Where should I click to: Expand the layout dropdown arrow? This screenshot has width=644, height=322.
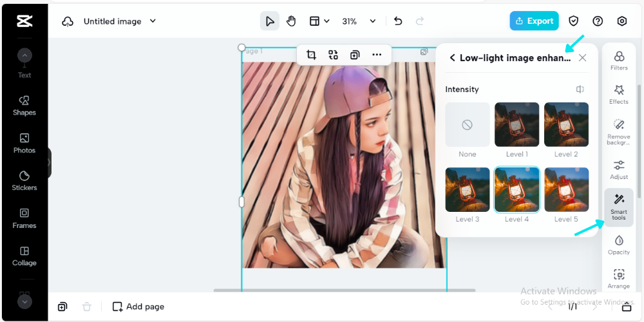tap(327, 21)
